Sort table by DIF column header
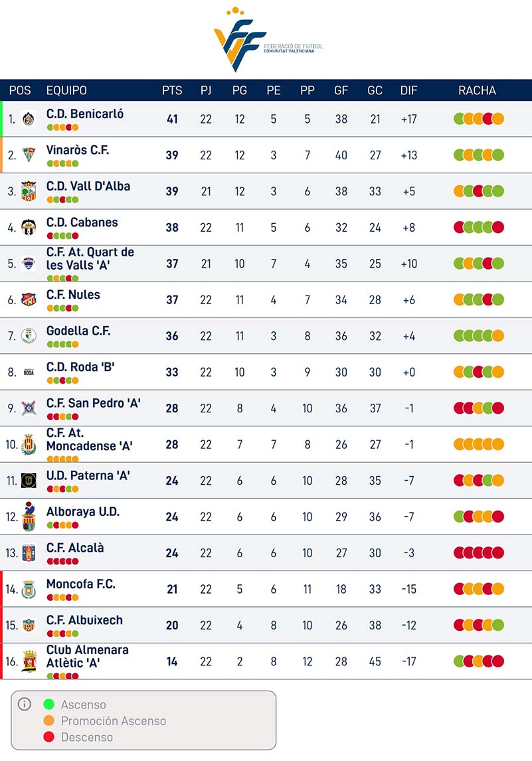 tap(408, 90)
